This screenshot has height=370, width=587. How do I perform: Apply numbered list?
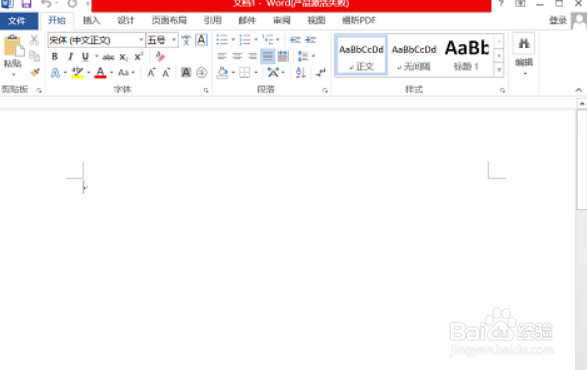point(245,40)
